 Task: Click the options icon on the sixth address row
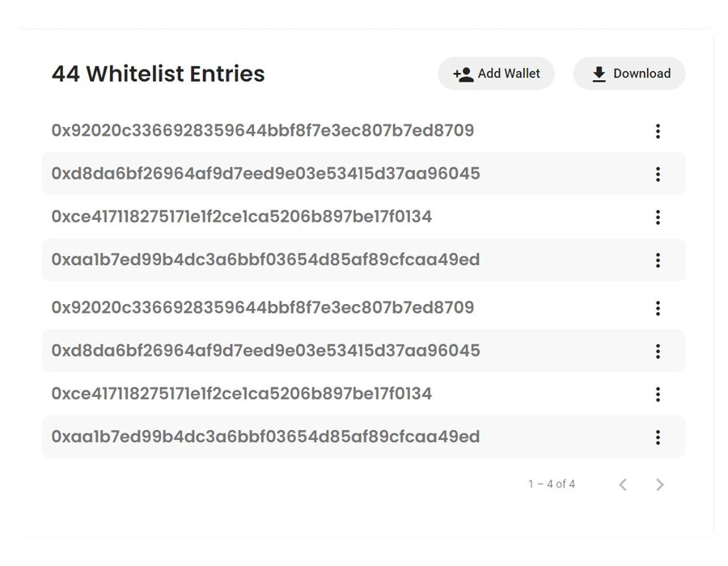pyautogui.click(x=658, y=351)
